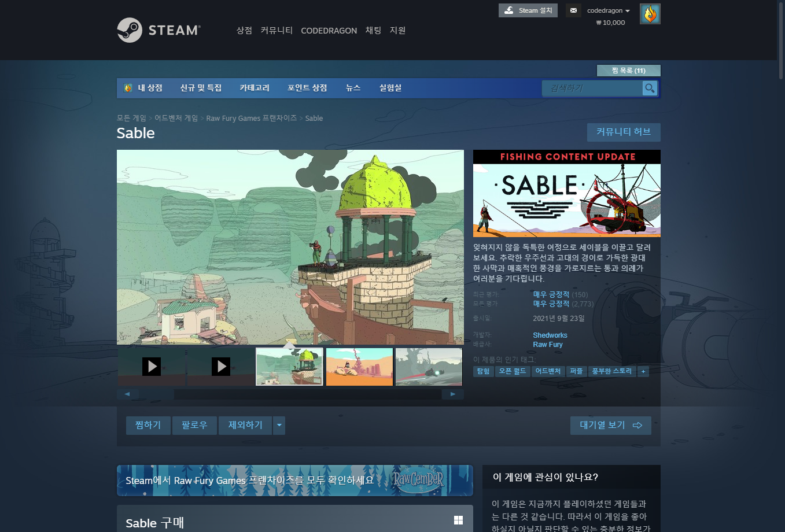Open the 상점 menu

pyautogui.click(x=244, y=31)
